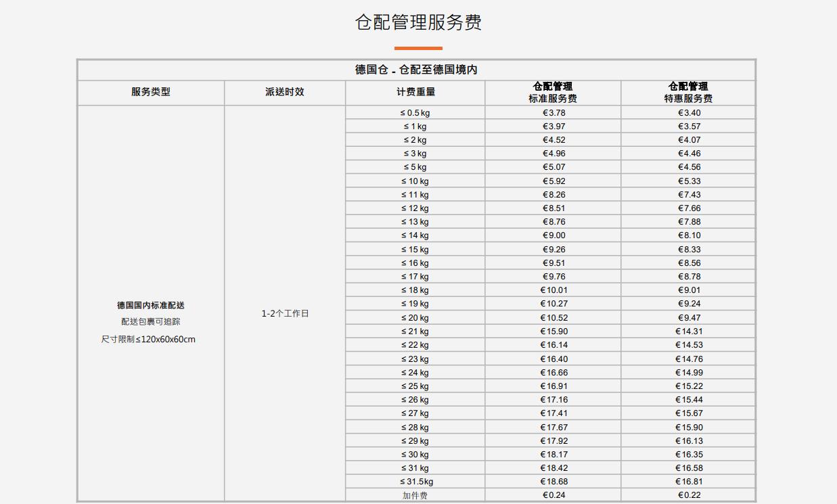Click the €3.78 standard fee for 0.5 kg
Viewport: 837px width, 504px height.
coord(552,112)
